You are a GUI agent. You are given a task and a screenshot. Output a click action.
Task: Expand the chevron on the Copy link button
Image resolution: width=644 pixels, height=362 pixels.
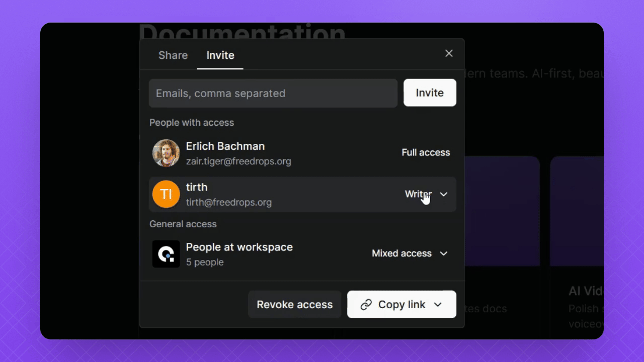[x=438, y=305]
